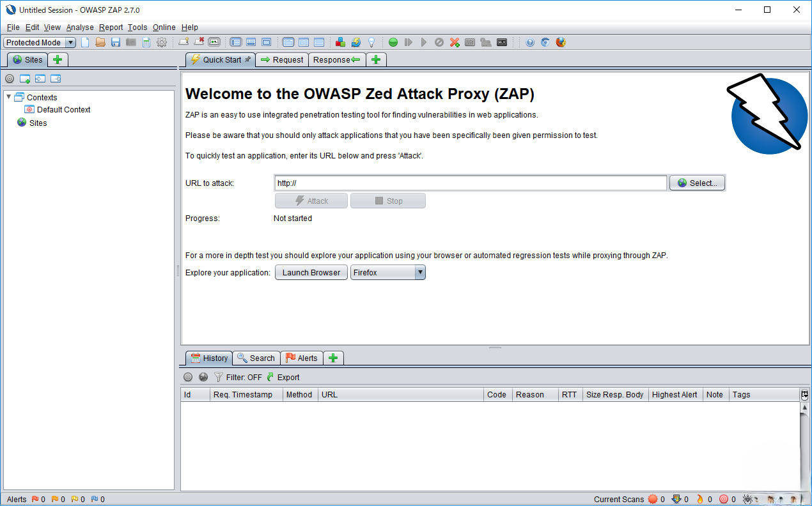
Task: Open the Protected Mode dropdown
Action: click(x=71, y=42)
